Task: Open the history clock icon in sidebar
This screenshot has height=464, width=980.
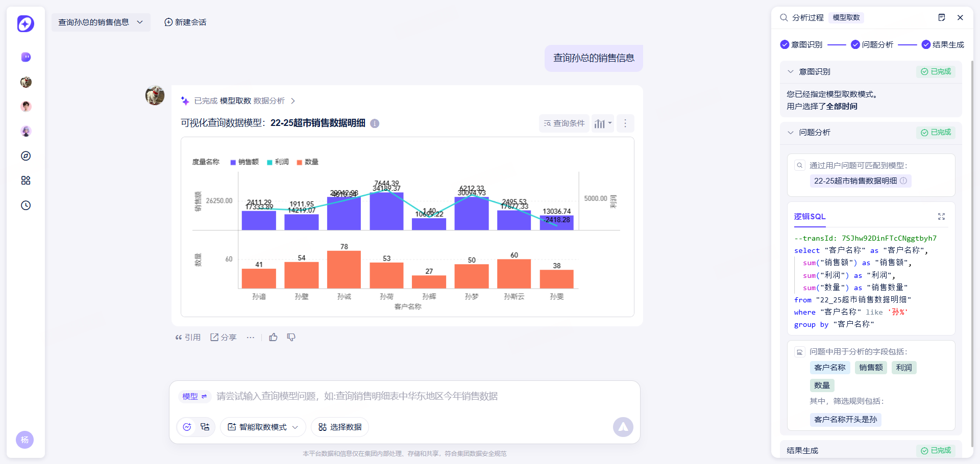Action: tap(26, 205)
